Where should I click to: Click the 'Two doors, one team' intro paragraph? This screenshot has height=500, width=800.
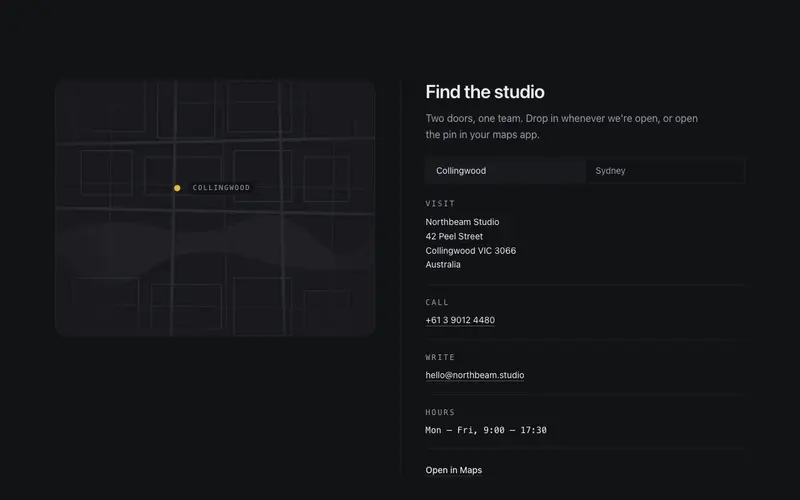tap(562, 127)
